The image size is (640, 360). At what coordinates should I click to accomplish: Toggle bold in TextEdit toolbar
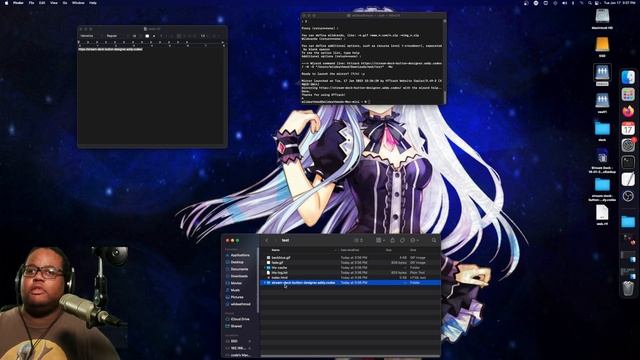[x=161, y=36]
